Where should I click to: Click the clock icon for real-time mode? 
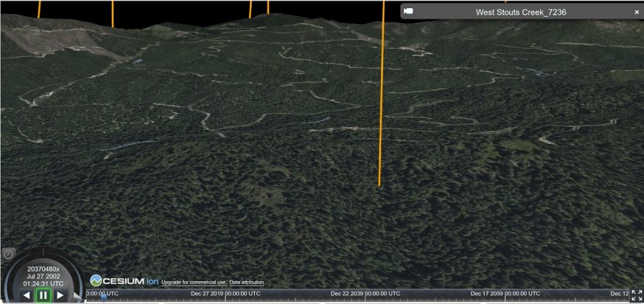pyautogui.click(x=8, y=254)
